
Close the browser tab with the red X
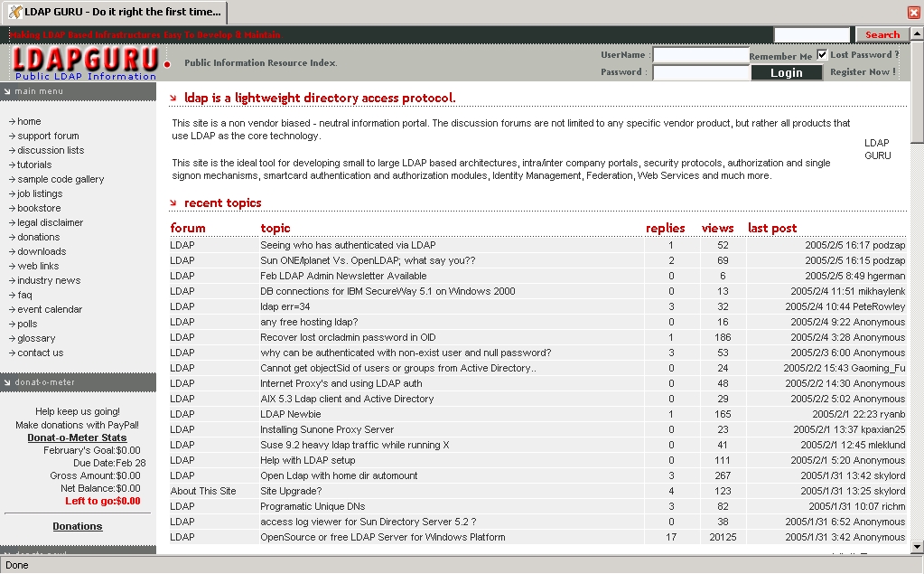[x=914, y=13]
